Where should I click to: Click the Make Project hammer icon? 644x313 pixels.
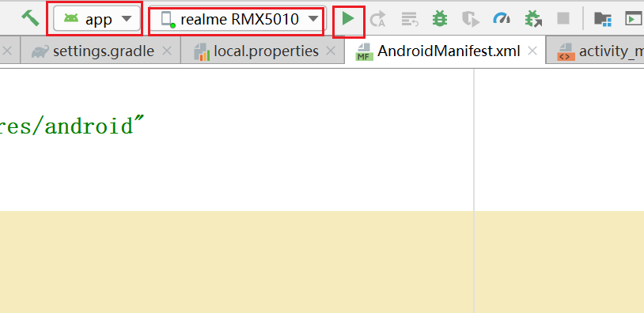30,18
